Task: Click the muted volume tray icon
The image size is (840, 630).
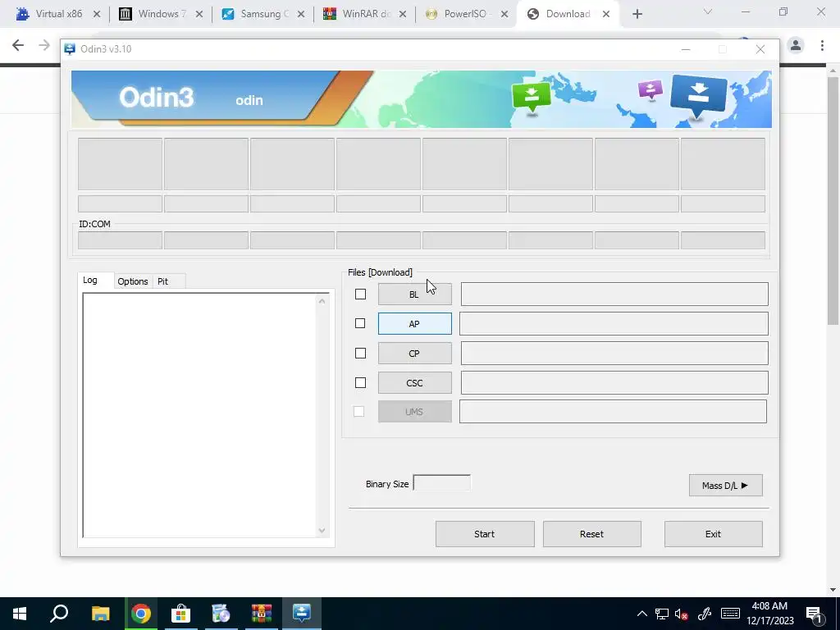Action: coord(682,614)
